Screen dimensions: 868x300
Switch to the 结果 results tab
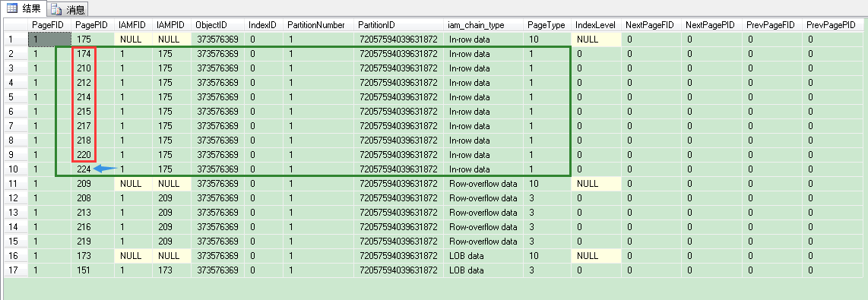pos(23,8)
